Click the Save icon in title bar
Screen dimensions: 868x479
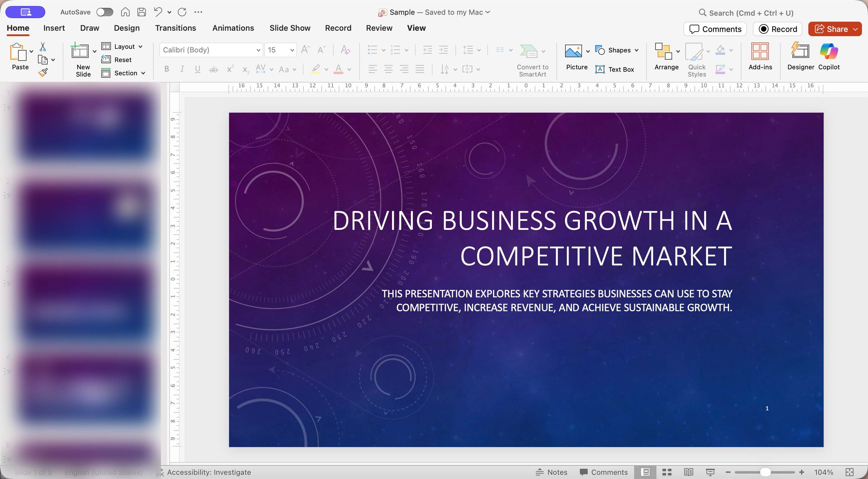point(142,12)
